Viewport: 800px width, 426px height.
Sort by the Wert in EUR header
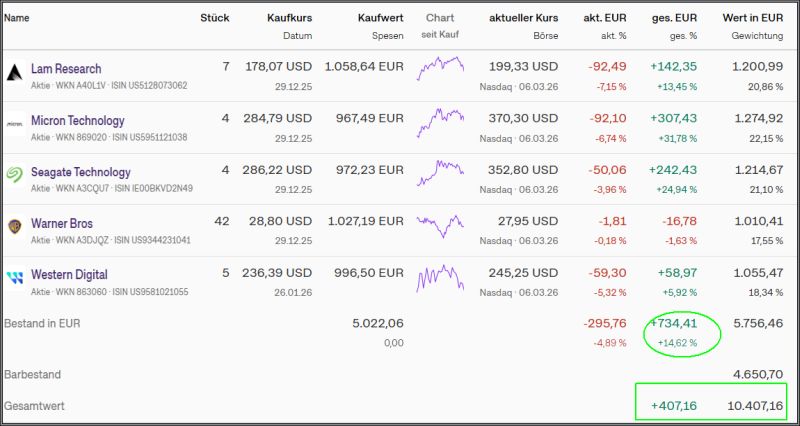pos(753,18)
